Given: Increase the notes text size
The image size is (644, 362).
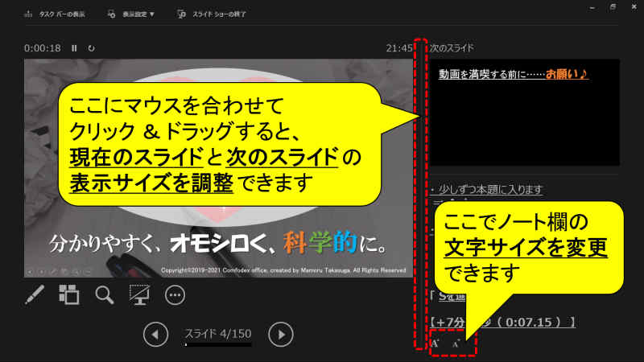Looking at the screenshot, I should pyautogui.click(x=436, y=343).
